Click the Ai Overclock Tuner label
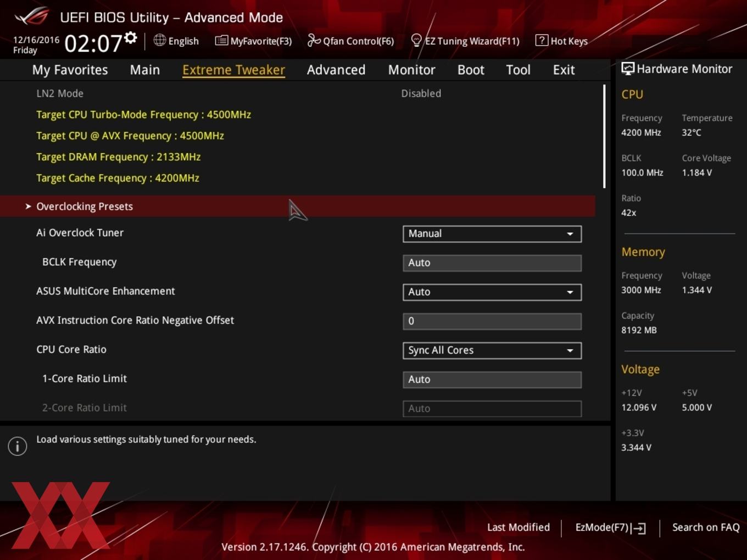Screen dimensions: 747x560 (x=80, y=233)
